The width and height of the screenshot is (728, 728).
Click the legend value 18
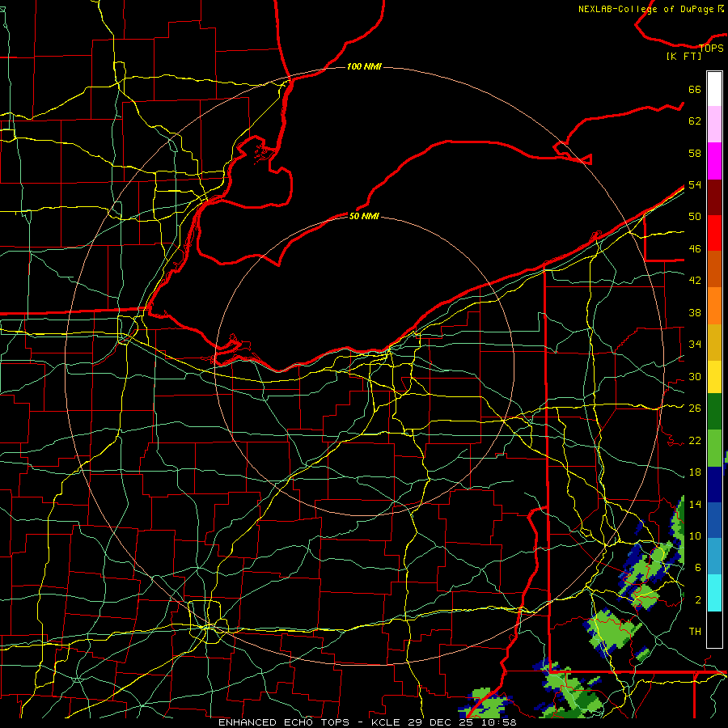point(695,472)
